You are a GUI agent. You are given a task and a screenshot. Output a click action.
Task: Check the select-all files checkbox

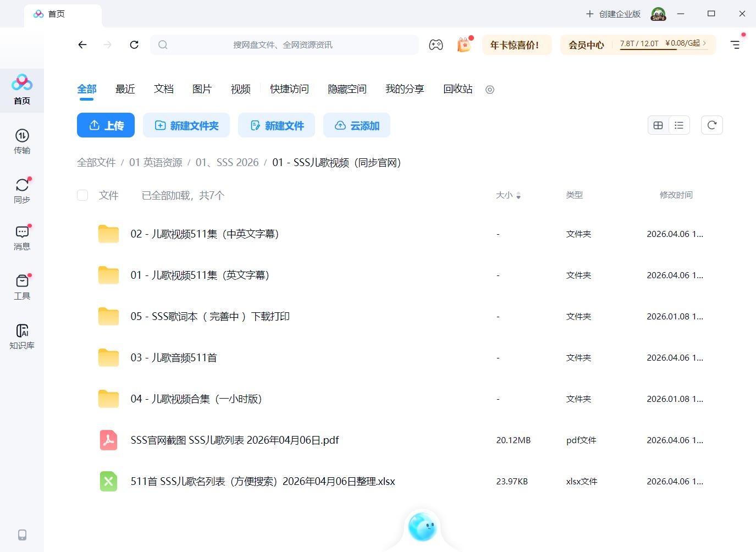82,195
